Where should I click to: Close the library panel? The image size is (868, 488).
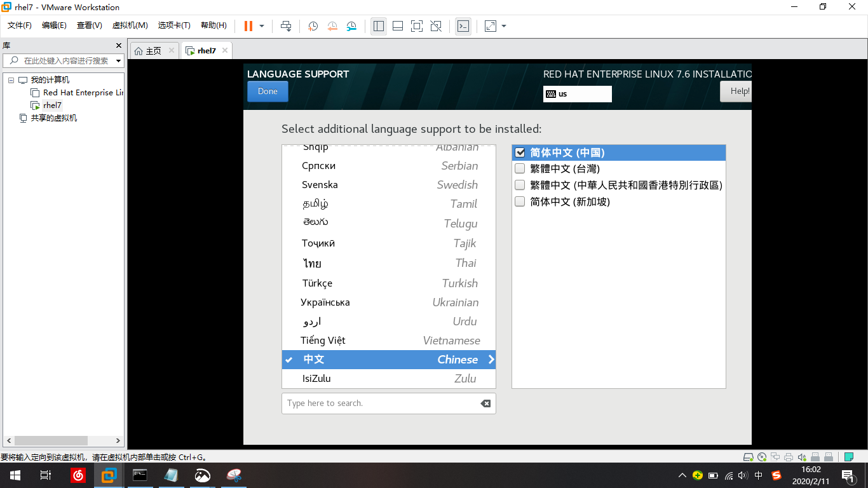pyautogui.click(x=118, y=45)
